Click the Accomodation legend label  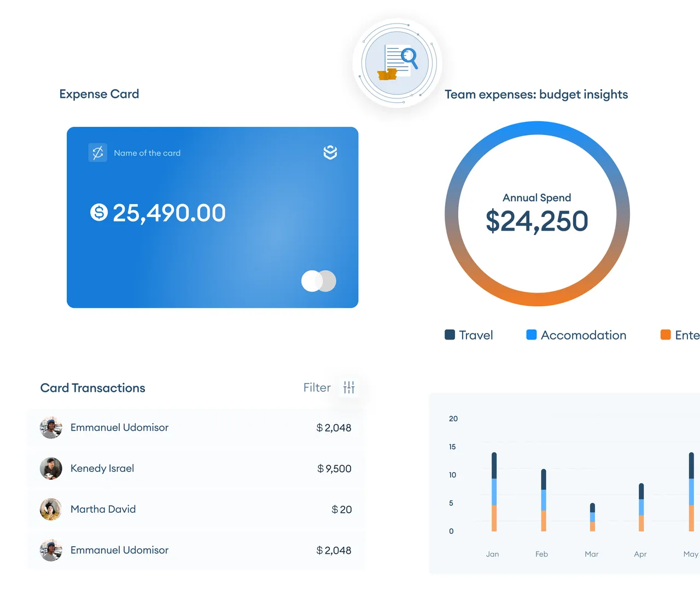[584, 335]
